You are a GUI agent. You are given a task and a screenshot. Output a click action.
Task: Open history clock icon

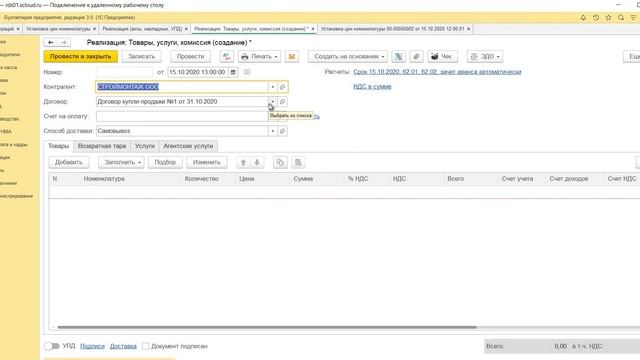pos(596,18)
